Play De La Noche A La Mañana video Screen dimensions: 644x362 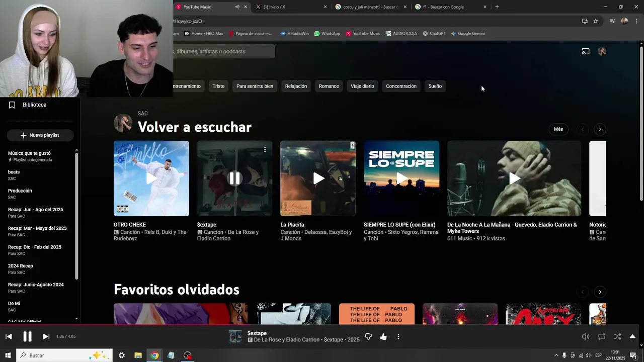pos(514,178)
